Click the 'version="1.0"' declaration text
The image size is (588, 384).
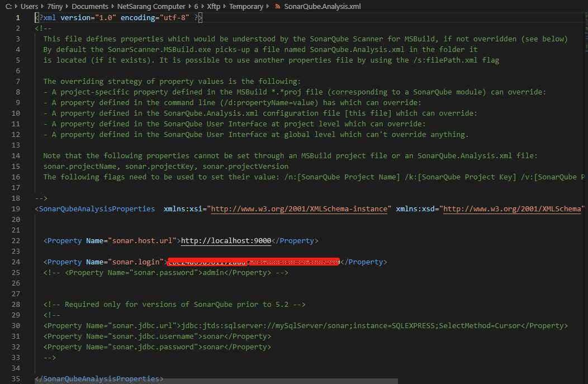pyautogui.click(x=88, y=18)
